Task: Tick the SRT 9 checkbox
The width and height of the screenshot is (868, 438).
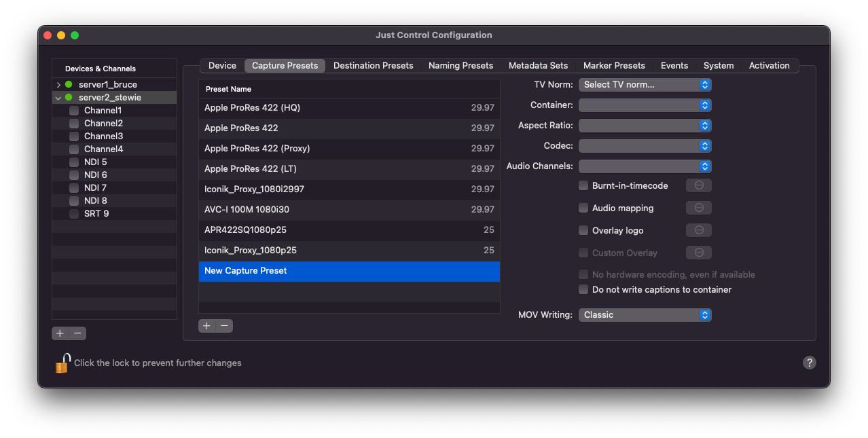Action: [x=74, y=214]
